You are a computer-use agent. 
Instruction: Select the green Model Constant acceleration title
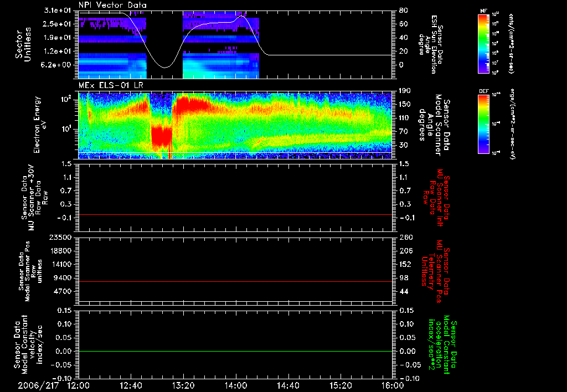442,344
